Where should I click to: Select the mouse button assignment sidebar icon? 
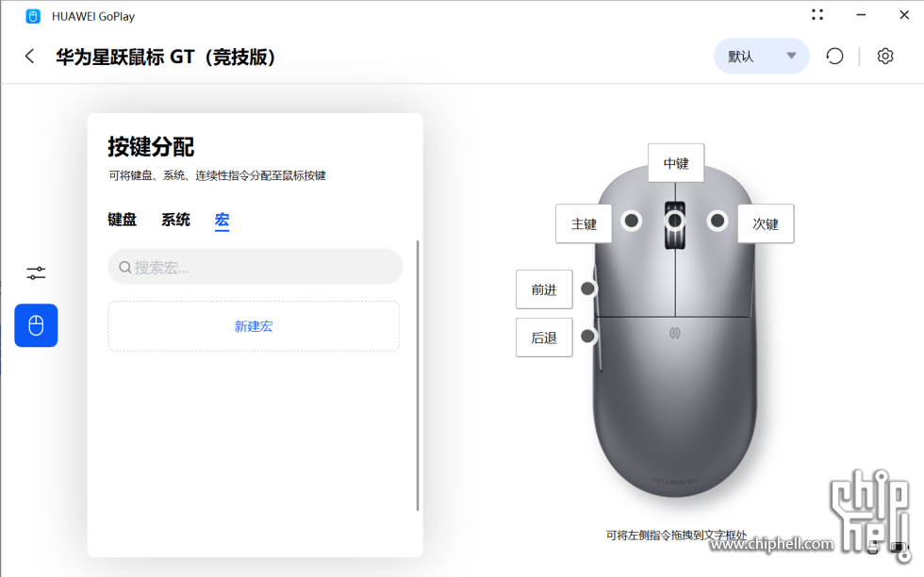[x=36, y=325]
